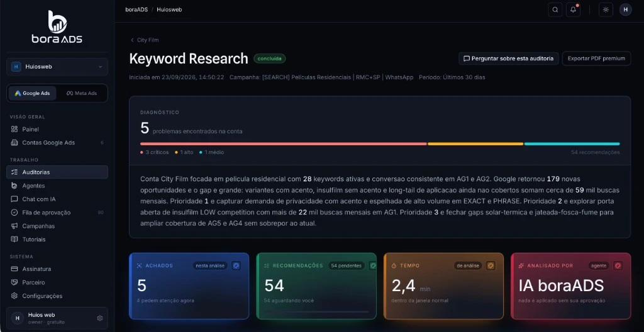The width and height of the screenshot is (644, 332).
Task: Click the Assinatura card icon
Action: point(14,269)
